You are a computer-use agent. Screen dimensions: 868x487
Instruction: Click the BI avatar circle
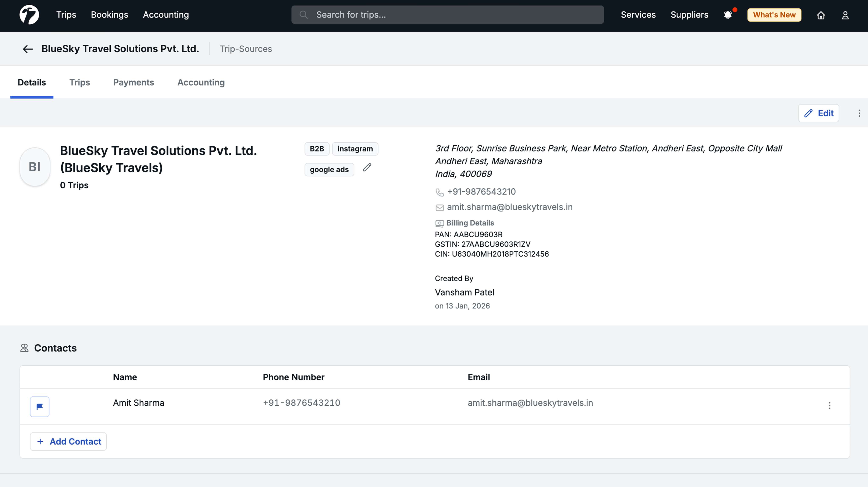tap(35, 167)
